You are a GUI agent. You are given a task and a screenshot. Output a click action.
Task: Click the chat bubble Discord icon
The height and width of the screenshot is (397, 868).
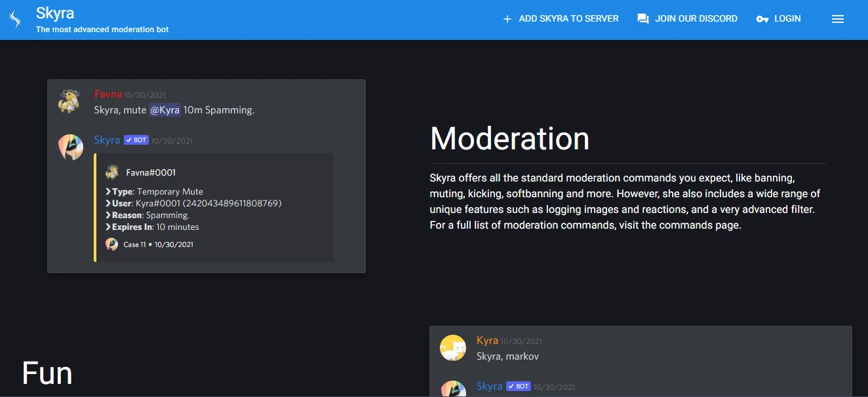(643, 19)
